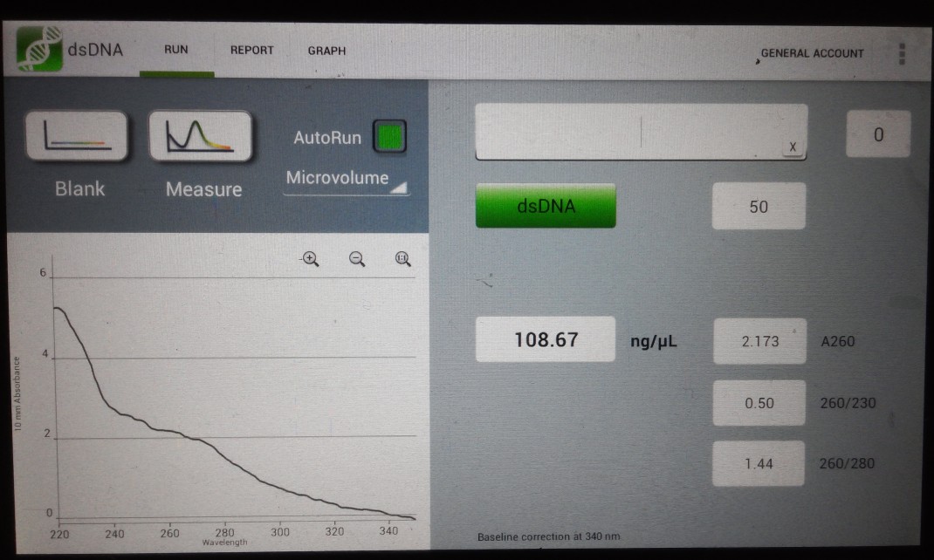This screenshot has height=560, width=934.
Task: Open the General Account selector
Action: click(x=812, y=53)
